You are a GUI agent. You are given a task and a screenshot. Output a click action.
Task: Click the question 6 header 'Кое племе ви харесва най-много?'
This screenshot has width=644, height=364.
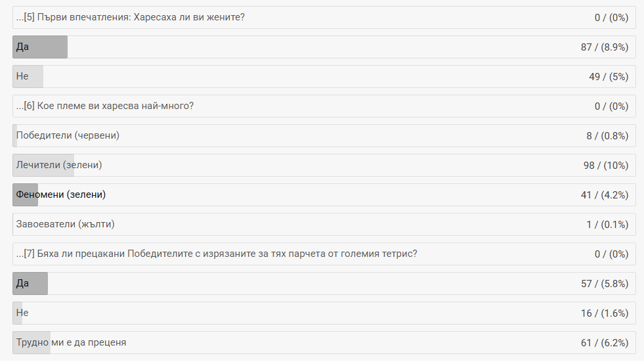pos(109,106)
